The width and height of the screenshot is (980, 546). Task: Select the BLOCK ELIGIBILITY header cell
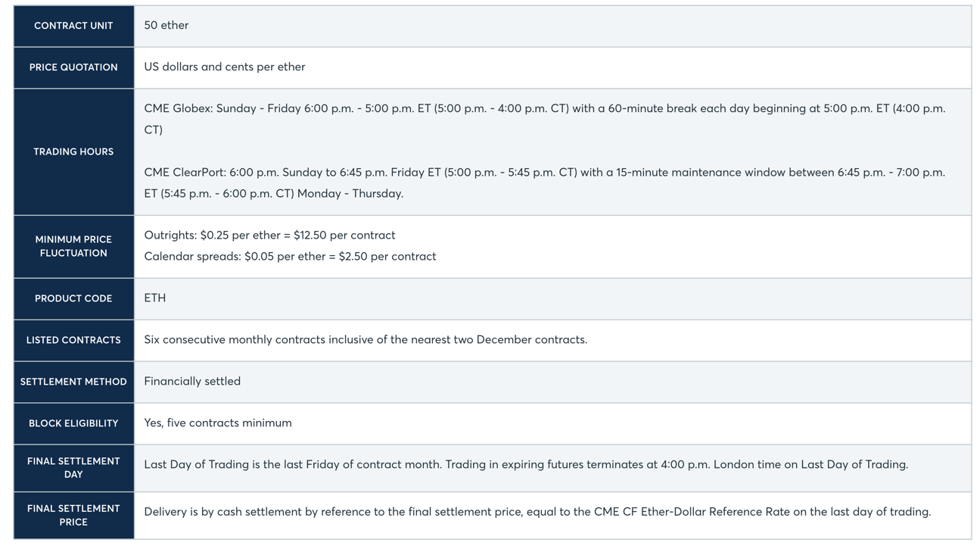coord(73,423)
